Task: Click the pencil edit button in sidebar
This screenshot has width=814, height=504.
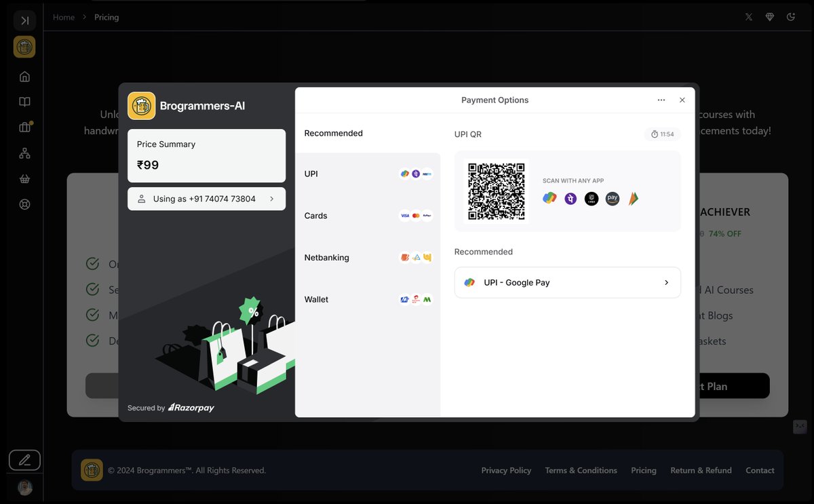Action: coord(24,460)
